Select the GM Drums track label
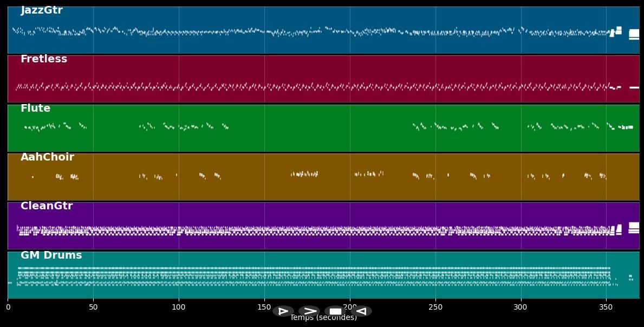The width and height of the screenshot is (644, 327). click(51, 255)
